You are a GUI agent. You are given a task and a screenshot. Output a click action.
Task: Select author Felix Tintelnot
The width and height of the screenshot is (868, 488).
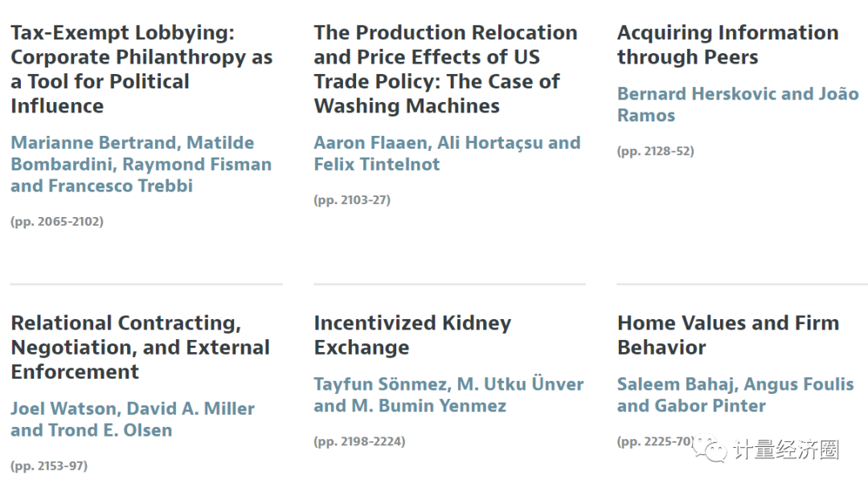(377, 165)
